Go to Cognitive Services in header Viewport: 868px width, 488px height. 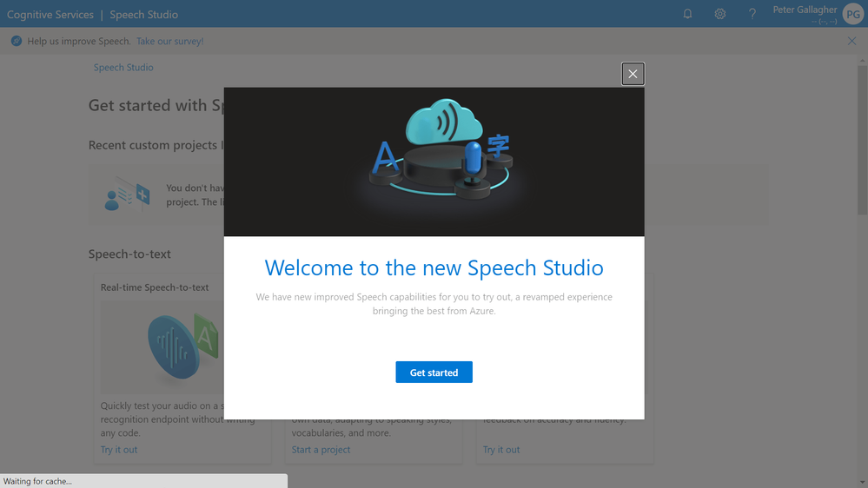50,14
